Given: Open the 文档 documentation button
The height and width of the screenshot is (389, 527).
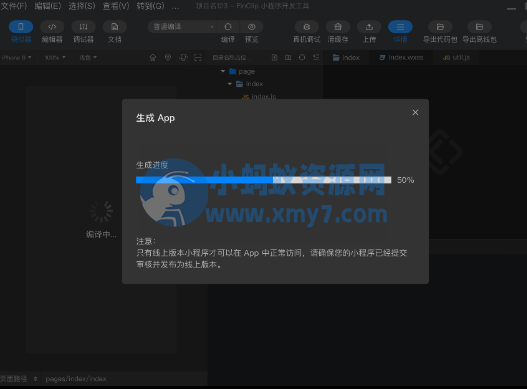Looking at the screenshot, I should pos(115,27).
